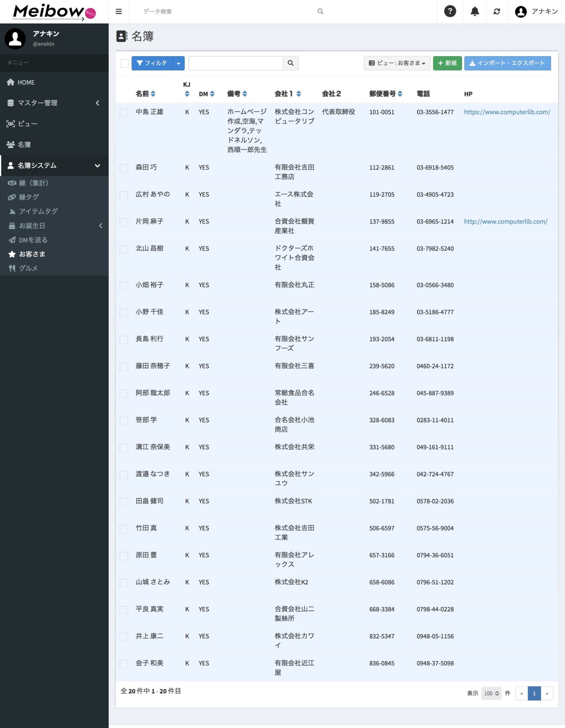The width and height of the screenshot is (565, 728).
Task: Expand お誕生日 submenu
Action: pyautogui.click(x=54, y=226)
